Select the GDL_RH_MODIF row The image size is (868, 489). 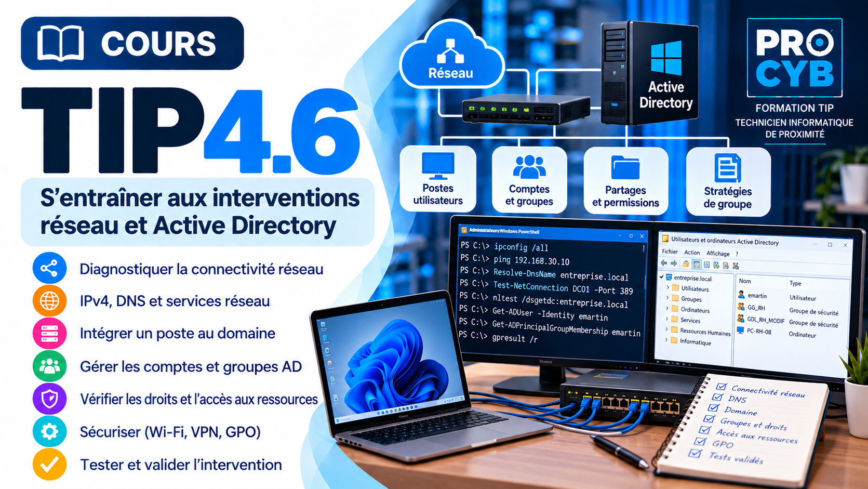click(x=787, y=321)
